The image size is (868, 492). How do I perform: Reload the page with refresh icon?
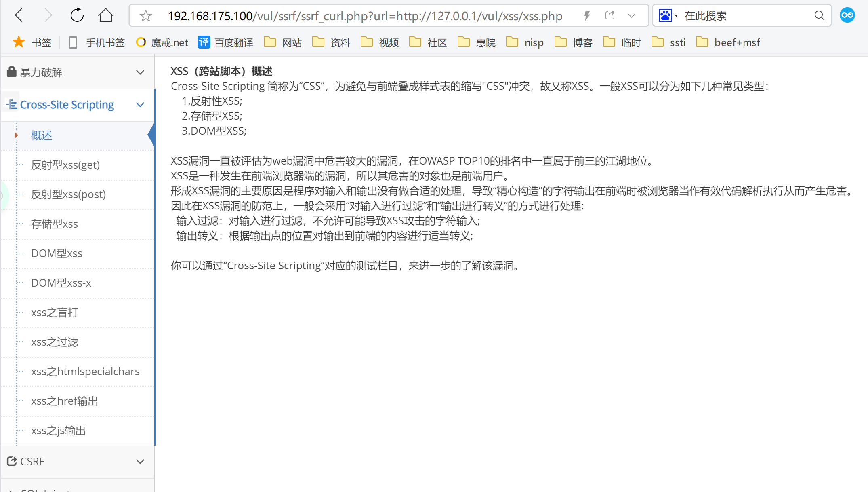point(77,16)
